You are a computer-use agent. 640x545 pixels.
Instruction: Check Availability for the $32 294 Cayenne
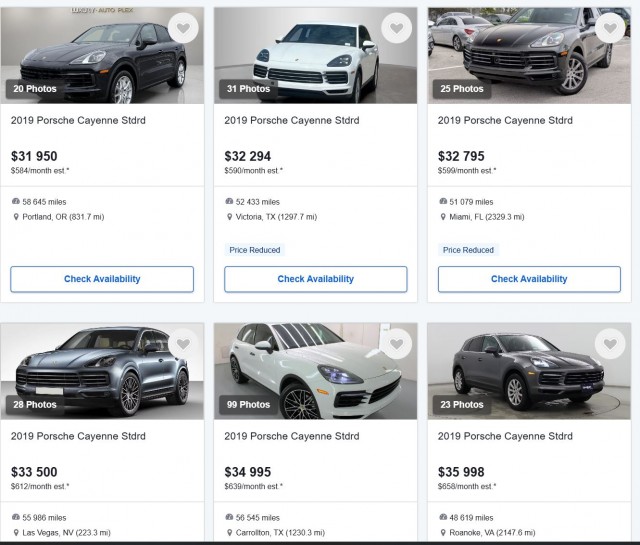coord(316,279)
